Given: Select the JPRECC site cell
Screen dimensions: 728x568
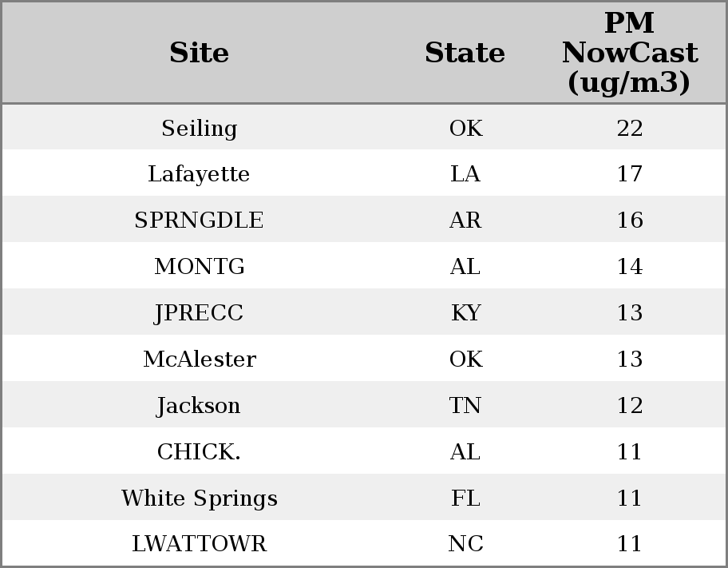Looking at the screenshot, I should click(199, 313).
